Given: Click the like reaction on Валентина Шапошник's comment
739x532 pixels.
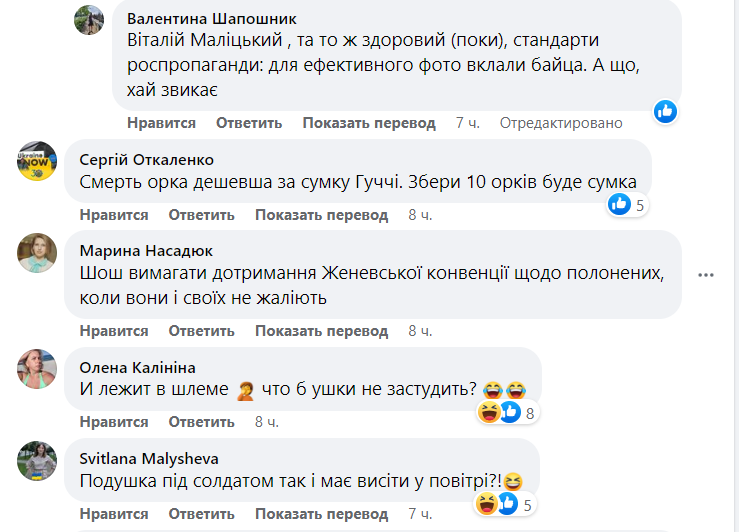Looking at the screenshot, I should pyautogui.click(x=666, y=111).
